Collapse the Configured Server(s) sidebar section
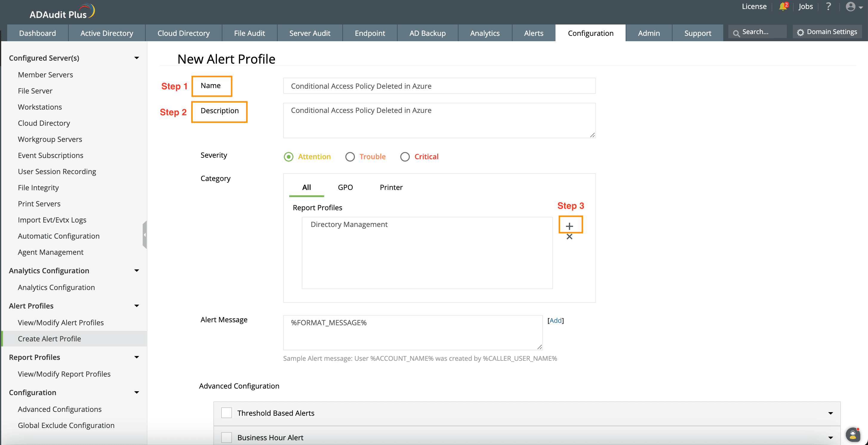 coord(136,58)
